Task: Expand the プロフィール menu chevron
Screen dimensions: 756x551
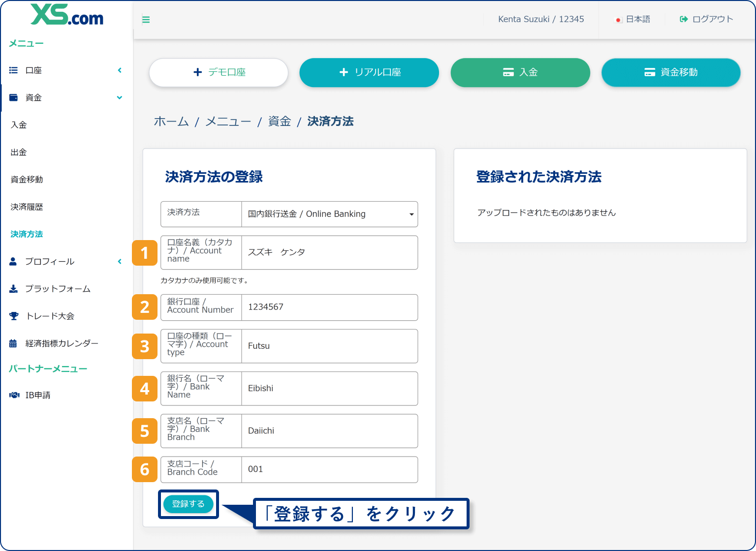Action: 120,261
